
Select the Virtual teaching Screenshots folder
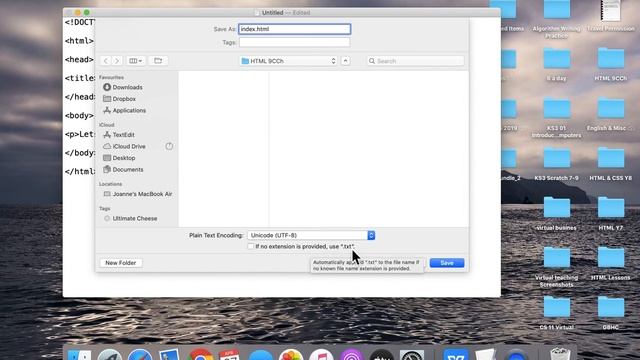tap(556, 267)
